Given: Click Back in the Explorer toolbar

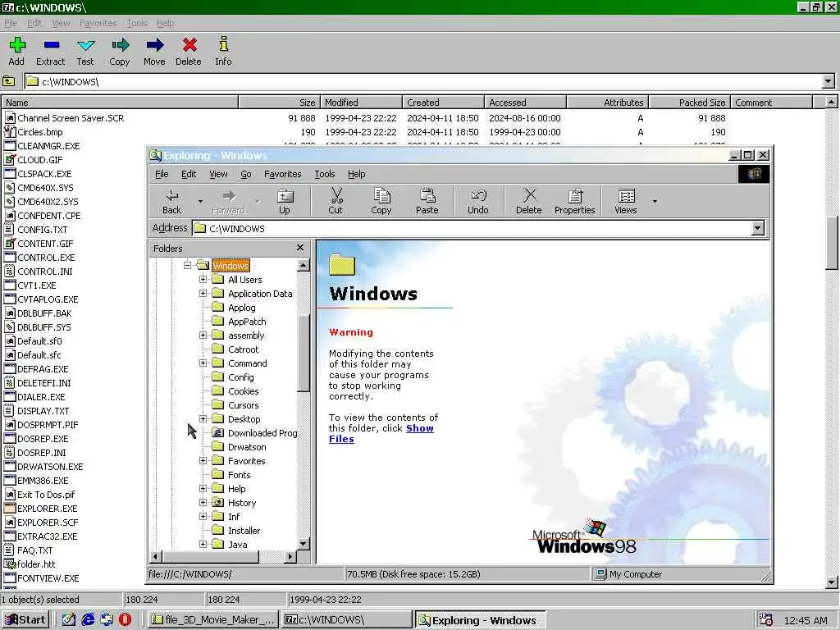Looking at the screenshot, I should point(172,202).
